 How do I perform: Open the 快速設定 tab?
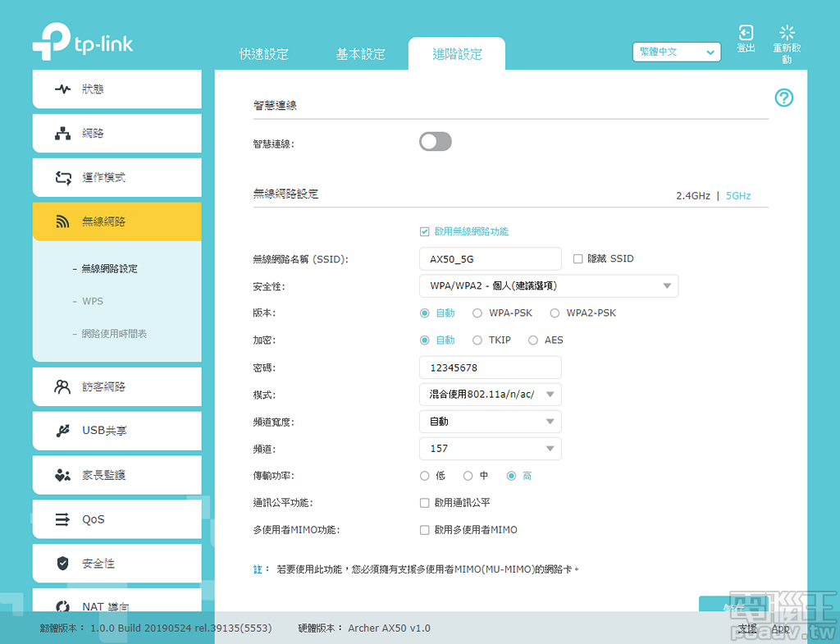point(264,53)
